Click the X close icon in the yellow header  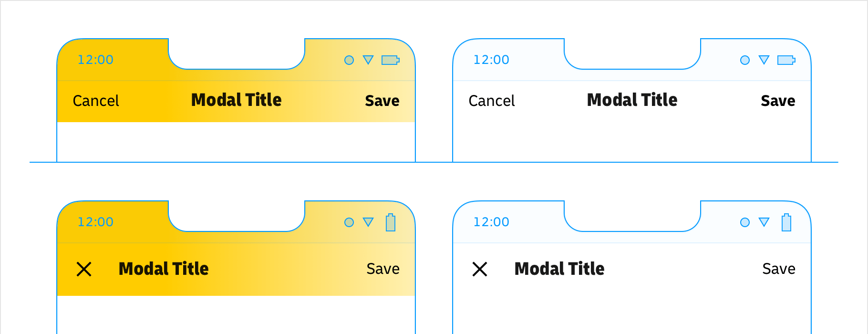pos(84,269)
